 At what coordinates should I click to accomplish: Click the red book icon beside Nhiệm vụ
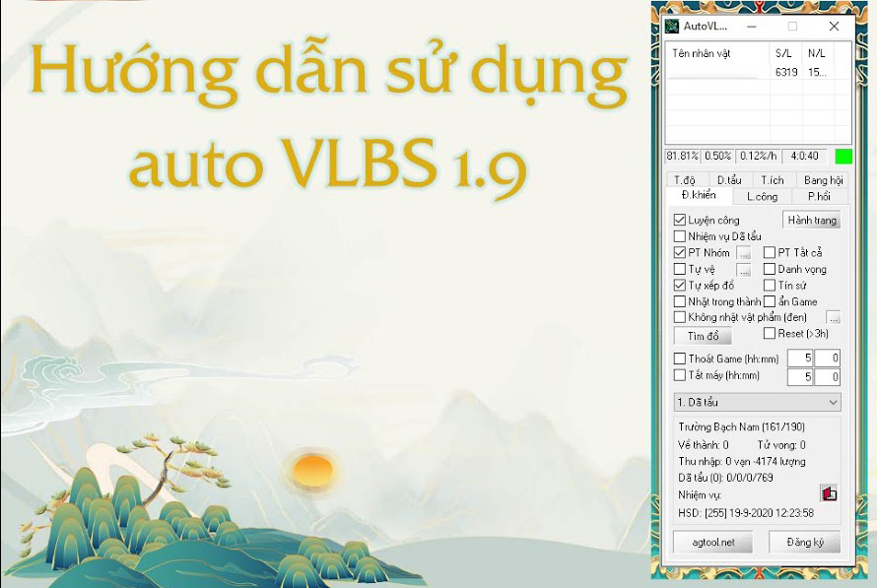pyautogui.click(x=828, y=494)
